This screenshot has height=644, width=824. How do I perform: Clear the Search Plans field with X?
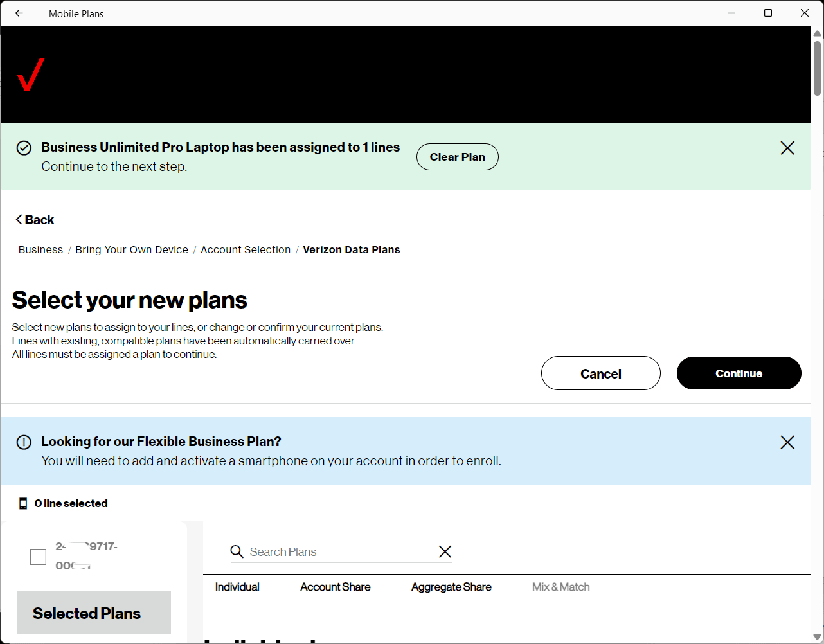tap(445, 551)
